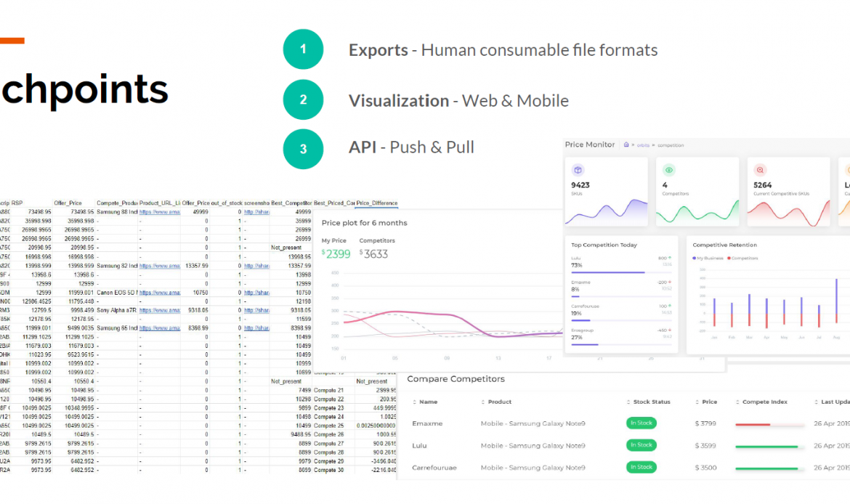Toggle the Competitors legend in Competitive Retention
The width and height of the screenshot is (850, 504).
point(742,258)
